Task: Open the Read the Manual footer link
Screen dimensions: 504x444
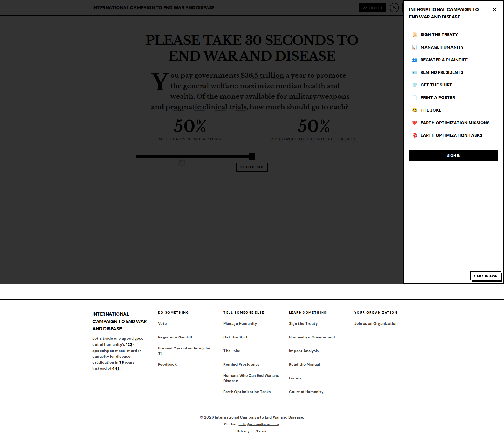Action: point(304,364)
